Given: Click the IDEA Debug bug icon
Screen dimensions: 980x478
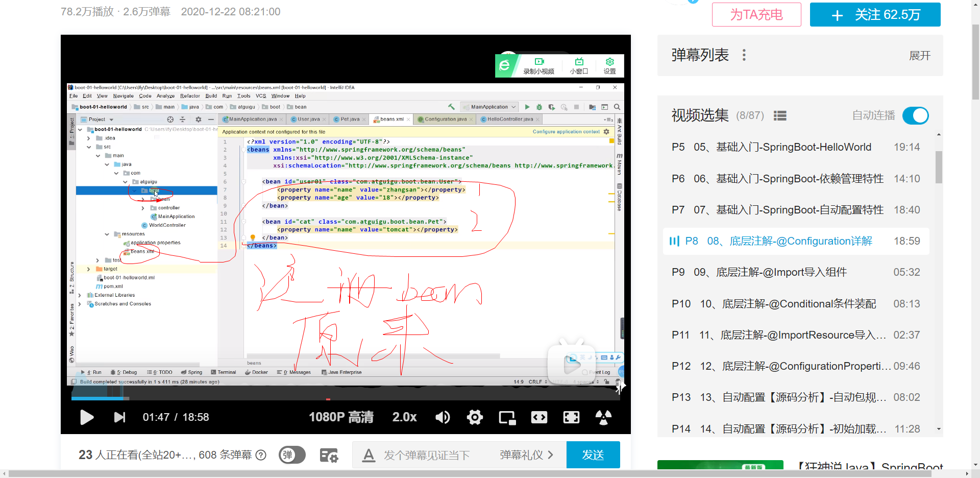Looking at the screenshot, I should [x=539, y=107].
